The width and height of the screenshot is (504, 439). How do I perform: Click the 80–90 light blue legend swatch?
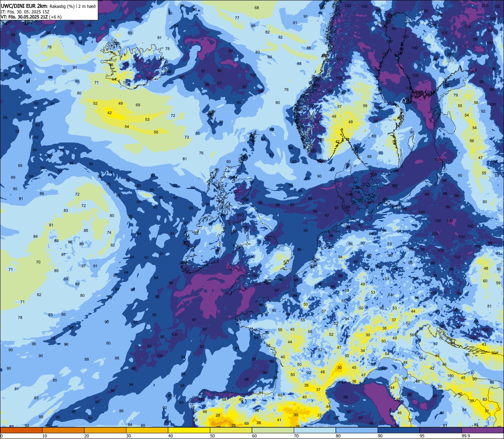357,430
